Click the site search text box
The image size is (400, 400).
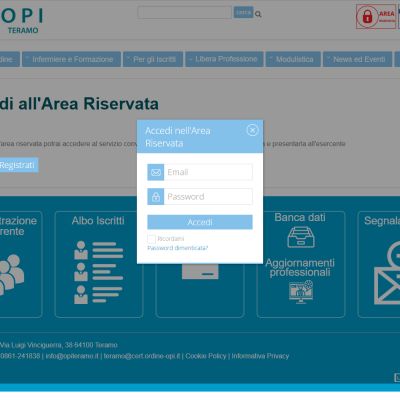pyautogui.click(x=185, y=13)
